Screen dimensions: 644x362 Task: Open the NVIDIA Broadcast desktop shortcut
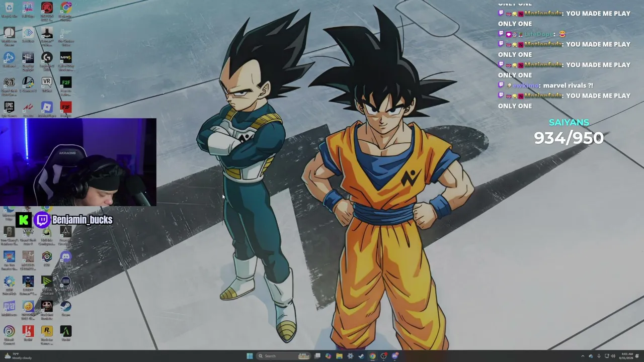pyautogui.click(x=47, y=282)
